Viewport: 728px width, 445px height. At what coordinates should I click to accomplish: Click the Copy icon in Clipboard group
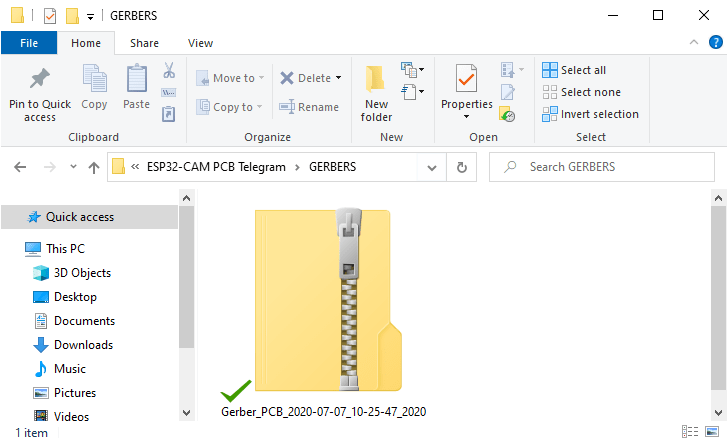click(x=94, y=78)
